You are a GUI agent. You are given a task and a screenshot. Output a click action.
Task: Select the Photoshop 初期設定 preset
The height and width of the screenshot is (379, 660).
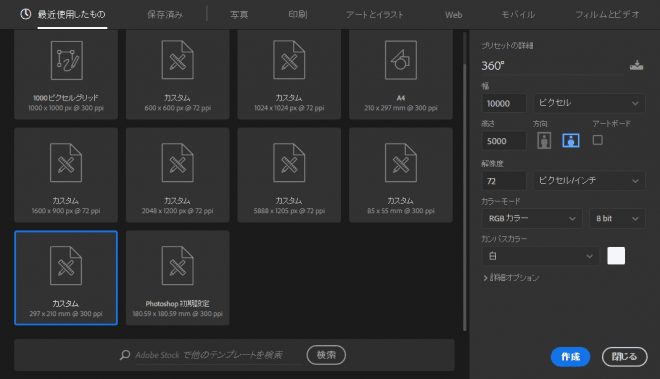[178, 278]
